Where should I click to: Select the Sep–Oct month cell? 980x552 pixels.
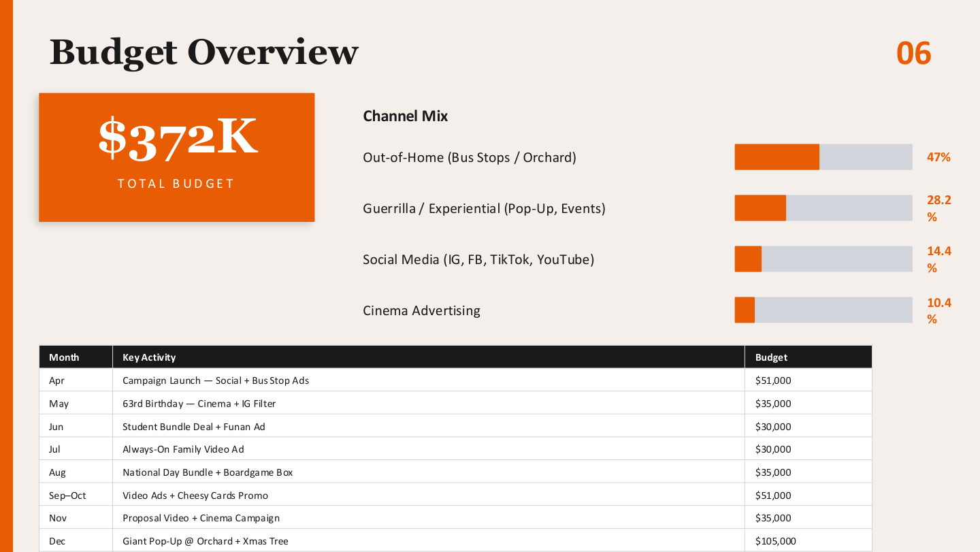[x=67, y=496]
